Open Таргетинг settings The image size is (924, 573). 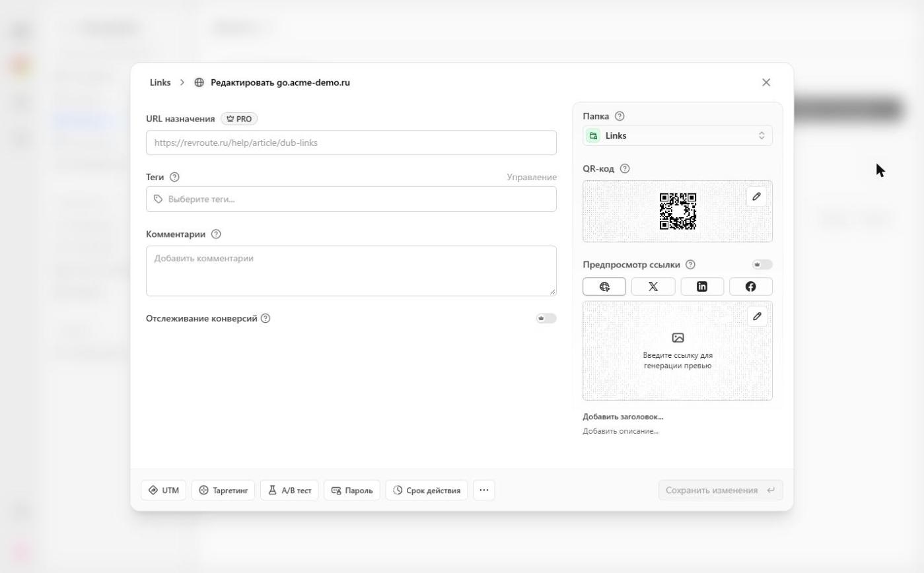[223, 490]
